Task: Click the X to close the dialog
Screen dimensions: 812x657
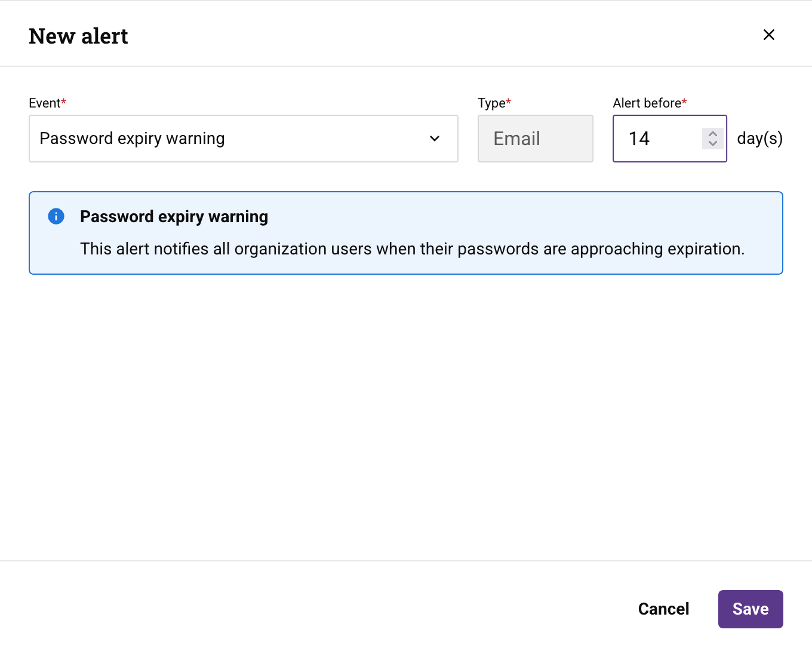Action: click(x=768, y=35)
